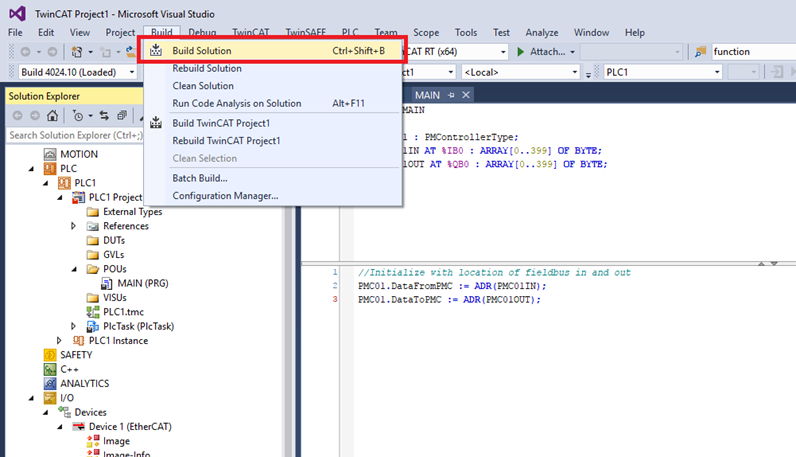
Task: Select the MOTION node icon
Action: tap(50, 154)
